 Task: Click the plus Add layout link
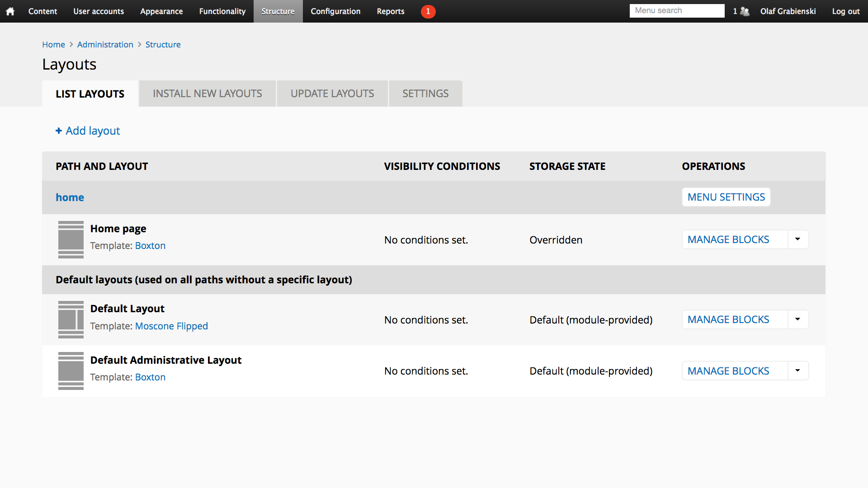(88, 131)
